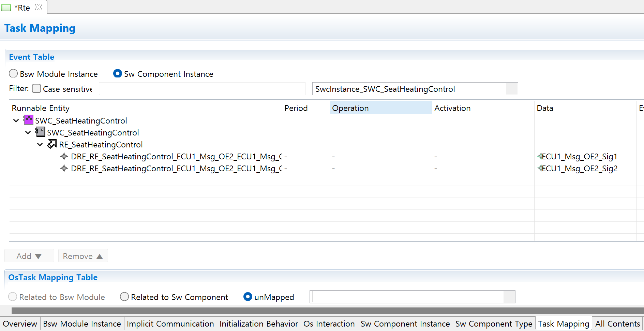Select Related to Sw Component radio
644x331 pixels.
pos(124,297)
